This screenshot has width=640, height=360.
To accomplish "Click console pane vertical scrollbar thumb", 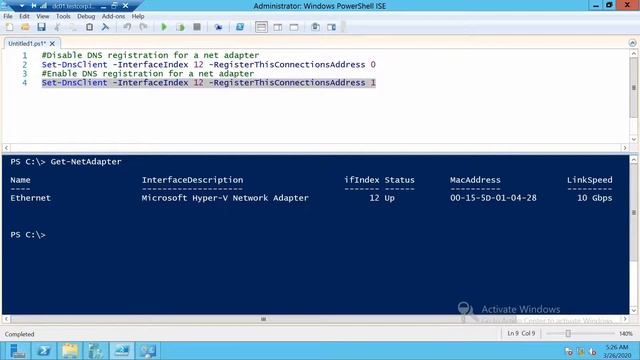I will (x=633, y=212).
